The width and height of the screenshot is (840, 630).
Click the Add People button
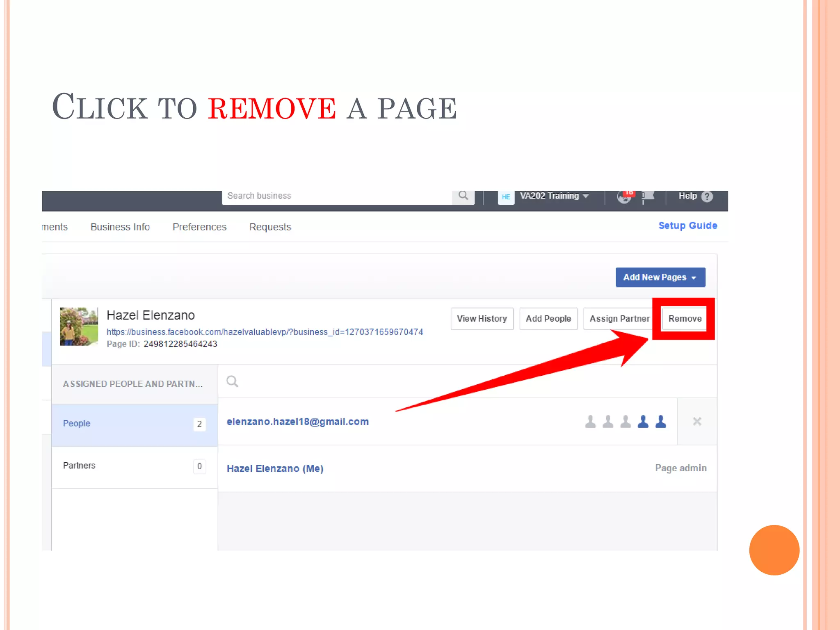click(548, 319)
